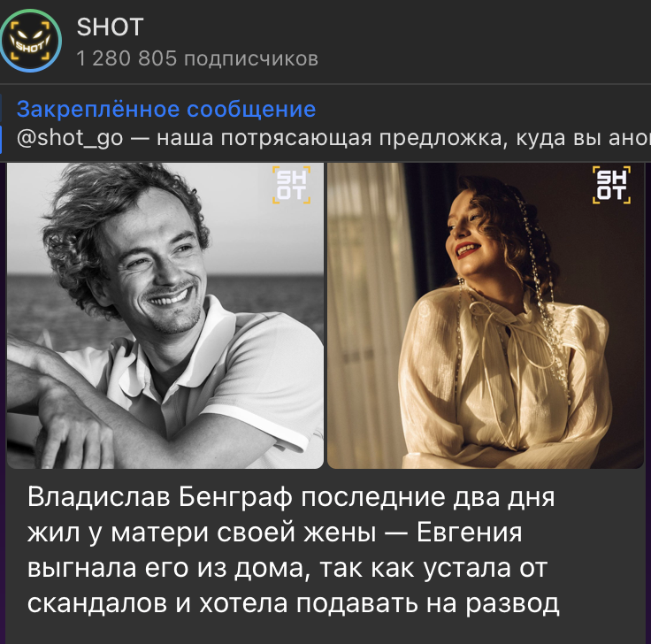Select the post text starting with Владислав Бенграф

pos(293,550)
